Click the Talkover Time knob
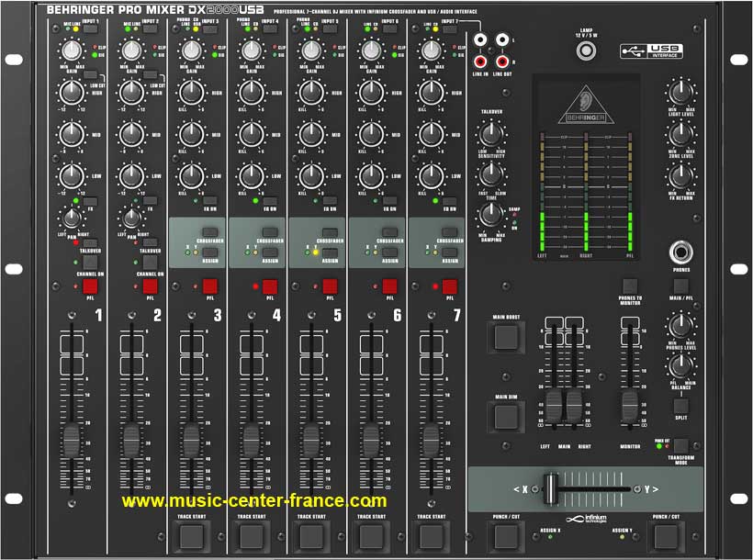Viewport: 753px width, 560px height. [x=490, y=174]
